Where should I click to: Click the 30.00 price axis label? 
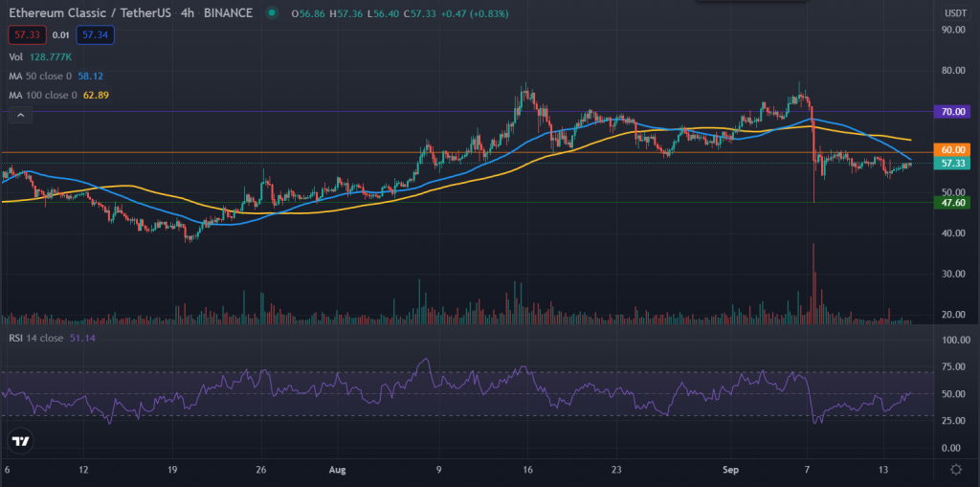click(956, 274)
